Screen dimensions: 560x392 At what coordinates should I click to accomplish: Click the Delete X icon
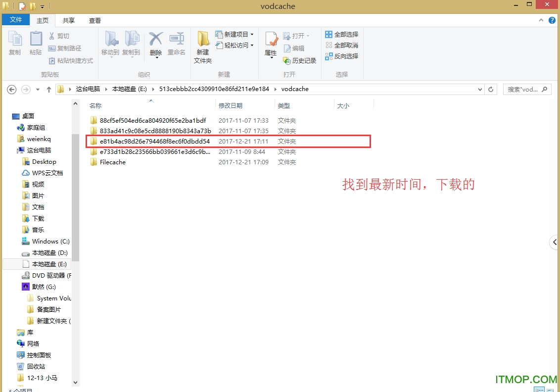[156, 45]
